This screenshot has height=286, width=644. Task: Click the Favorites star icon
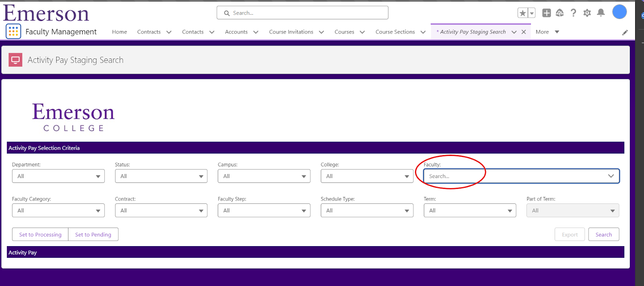pos(522,13)
